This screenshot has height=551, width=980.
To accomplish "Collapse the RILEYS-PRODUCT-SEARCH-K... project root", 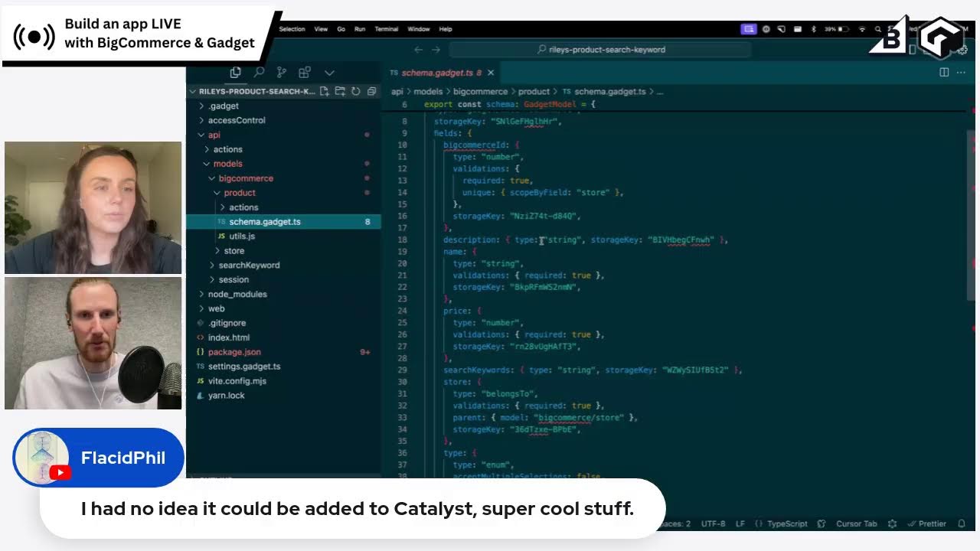I will (x=253, y=91).
